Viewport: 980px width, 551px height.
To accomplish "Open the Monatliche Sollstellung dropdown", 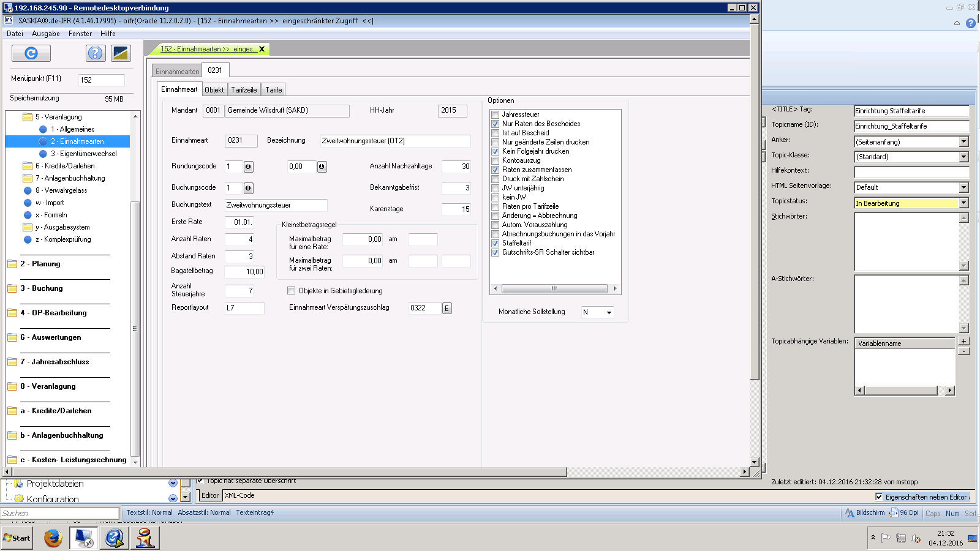I will (x=609, y=312).
